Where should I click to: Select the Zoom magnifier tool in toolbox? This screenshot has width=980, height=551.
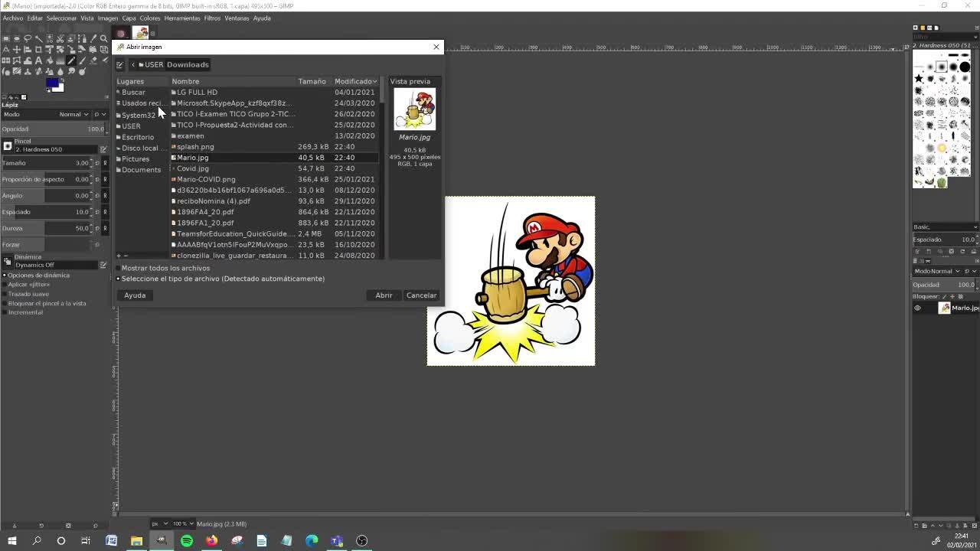(104, 38)
